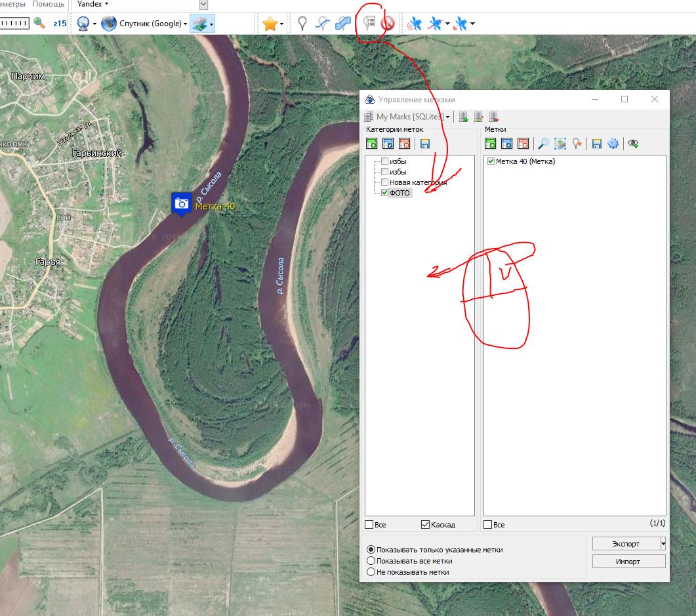Viewport: 696px width, 616px height.
Task: Open the Помощь menu
Action: click(49, 4)
